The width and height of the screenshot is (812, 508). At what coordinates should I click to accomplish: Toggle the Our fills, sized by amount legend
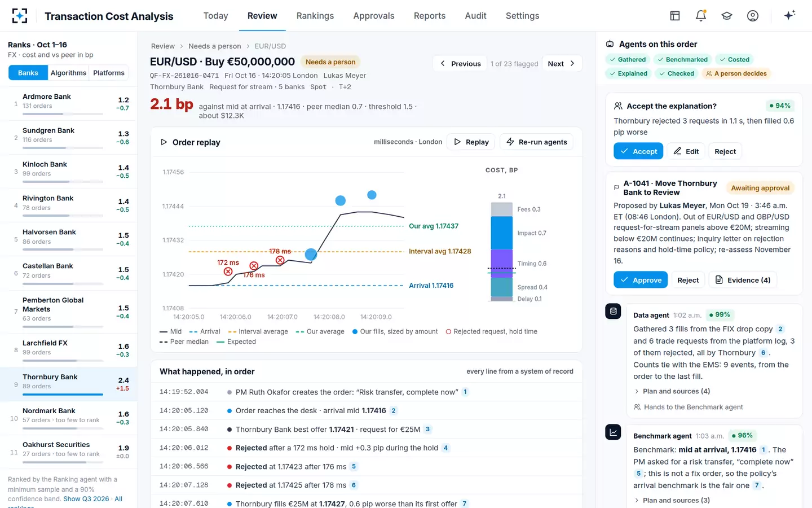[395, 332]
